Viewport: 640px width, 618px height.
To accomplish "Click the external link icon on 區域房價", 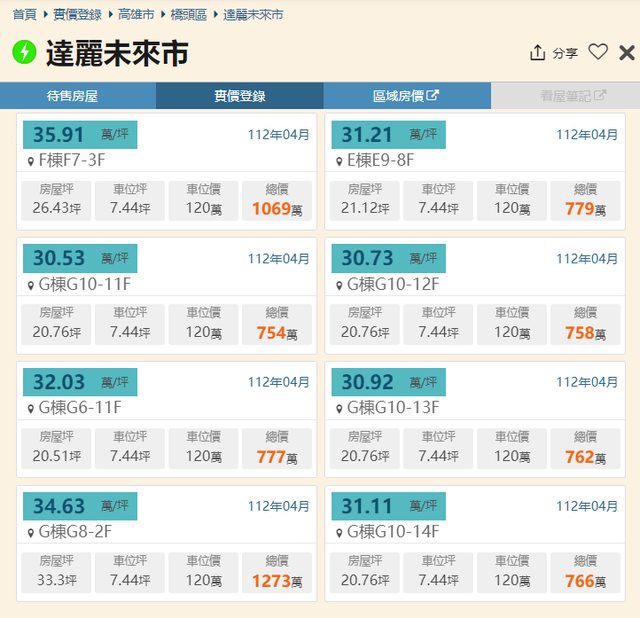I will coord(432,96).
